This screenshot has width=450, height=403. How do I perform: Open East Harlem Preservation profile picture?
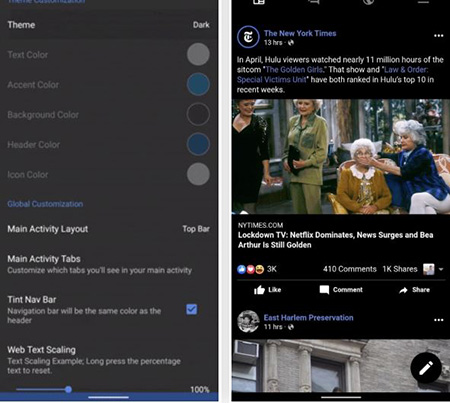tap(248, 321)
